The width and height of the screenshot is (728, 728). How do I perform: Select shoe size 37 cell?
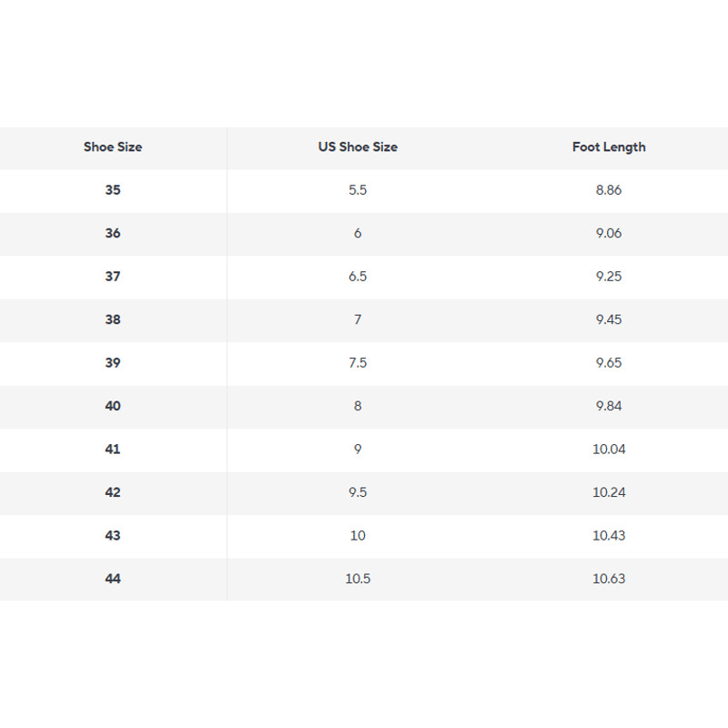113,277
